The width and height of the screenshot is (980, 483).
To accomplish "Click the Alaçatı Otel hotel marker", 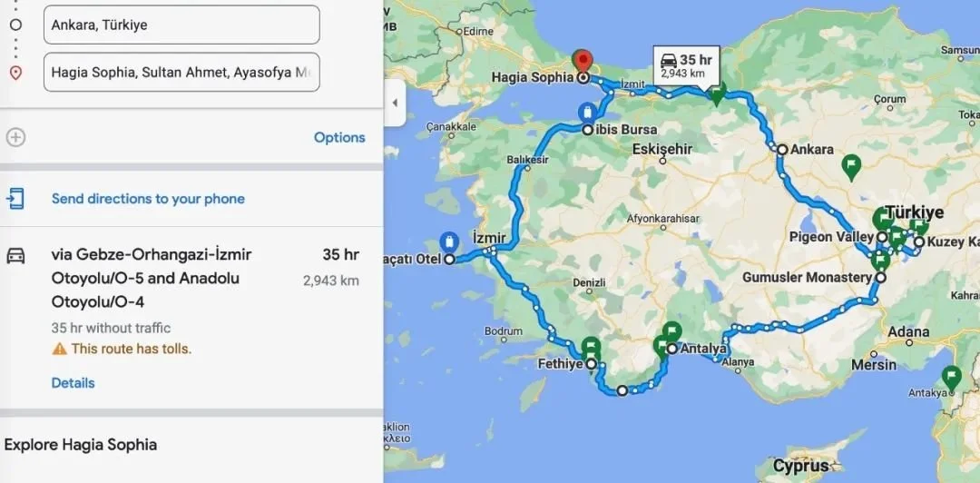I will [x=449, y=242].
